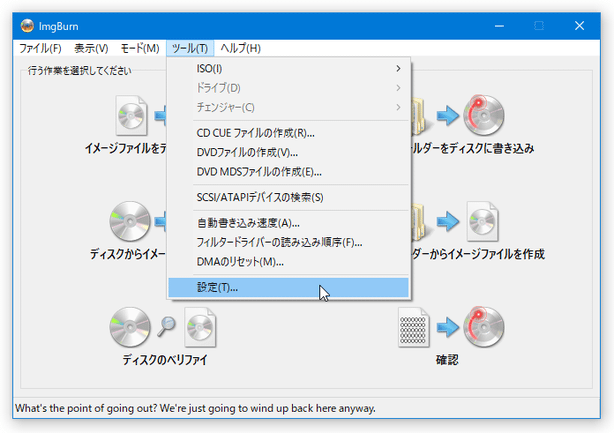Open フィルタードライバーの読み込み順序(F)...
This screenshot has width=614, height=433.
point(289,242)
